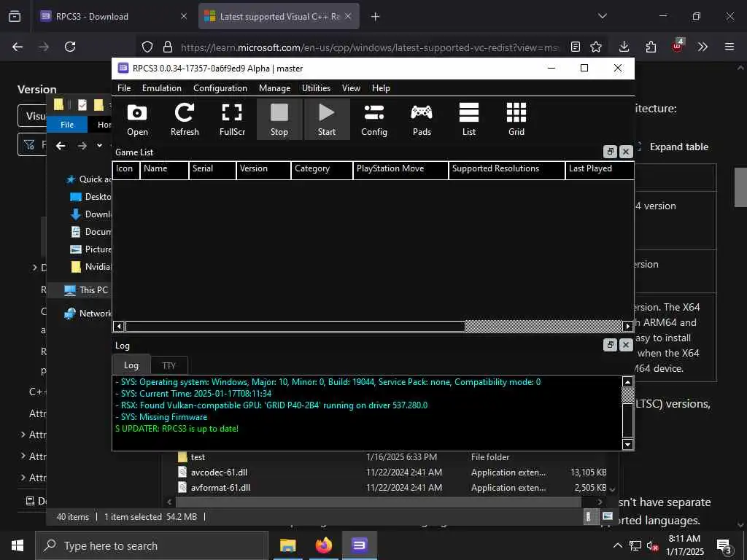Screen dimensions: 747x560
Task: Toggle FullScr mode in RPCS3 toolbar
Action: [x=232, y=120]
